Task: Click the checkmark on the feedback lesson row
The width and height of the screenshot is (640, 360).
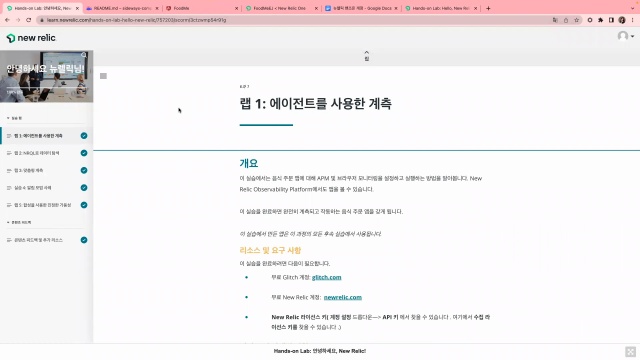Action: tap(84, 240)
